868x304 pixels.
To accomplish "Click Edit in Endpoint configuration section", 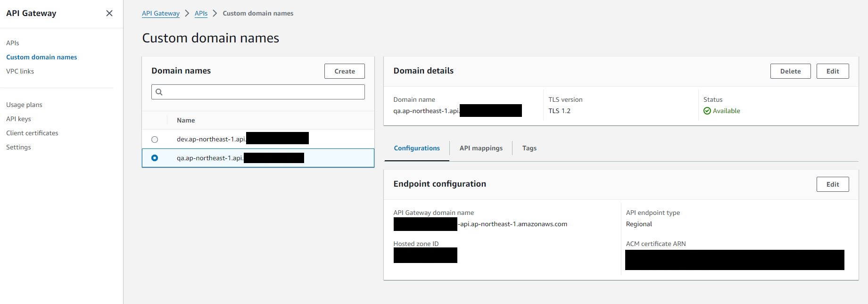I will pyautogui.click(x=833, y=184).
